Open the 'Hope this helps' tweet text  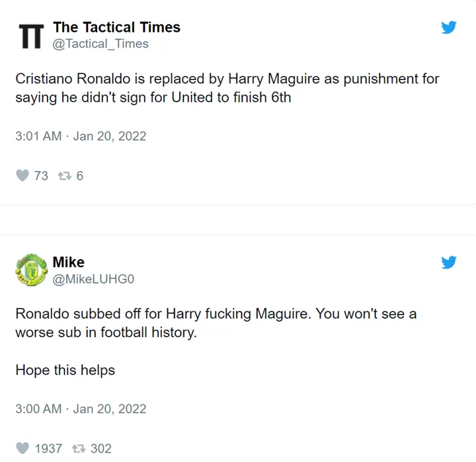(x=65, y=370)
